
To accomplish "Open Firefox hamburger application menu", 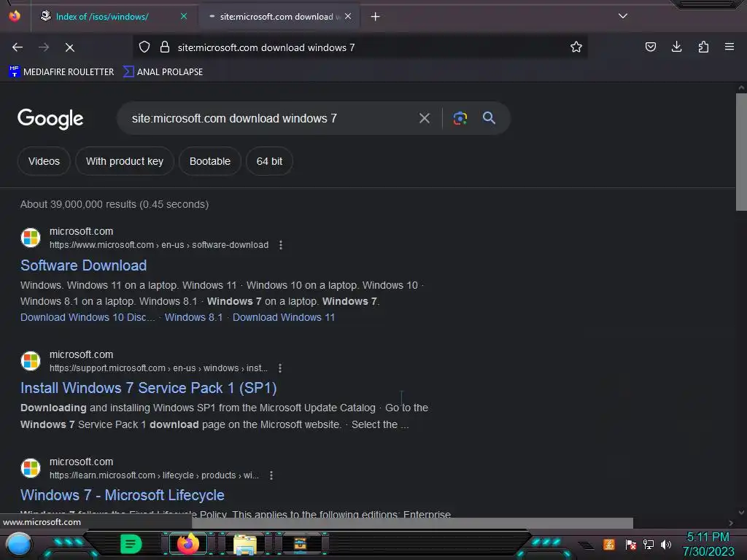I will (x=729, y=47).
